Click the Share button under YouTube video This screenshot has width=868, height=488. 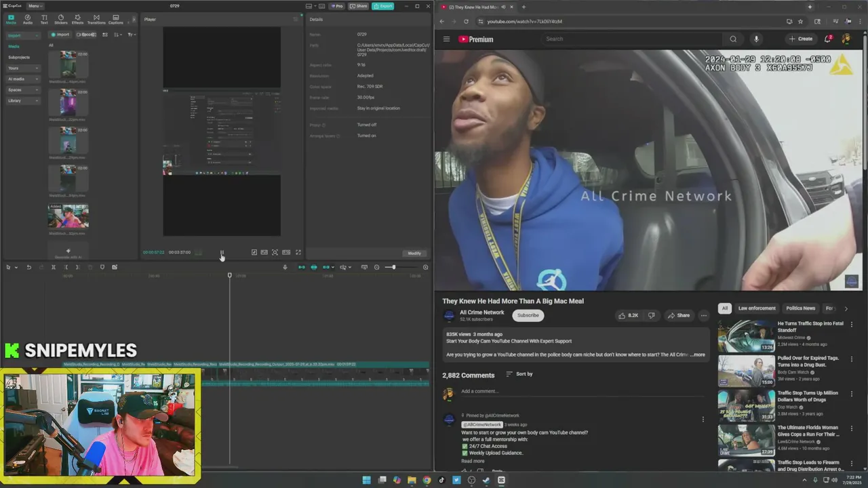click(x=678, y=315)
